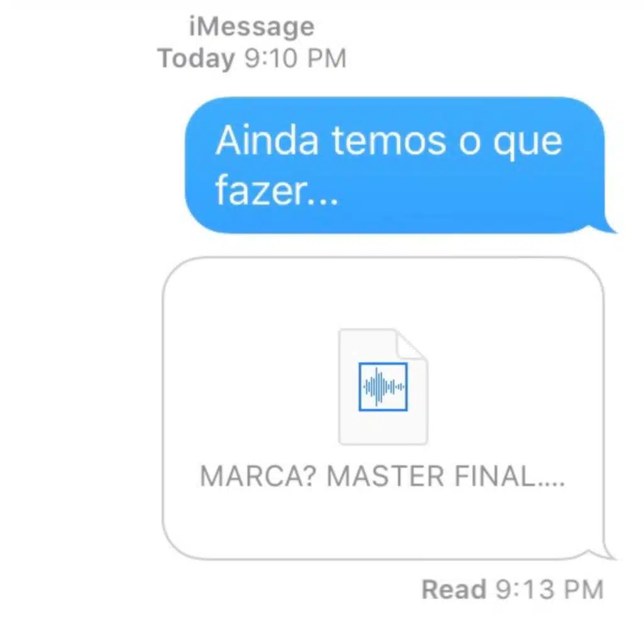
Task: Tap the blue waveform square on file icon
Action: click(383, 387)
